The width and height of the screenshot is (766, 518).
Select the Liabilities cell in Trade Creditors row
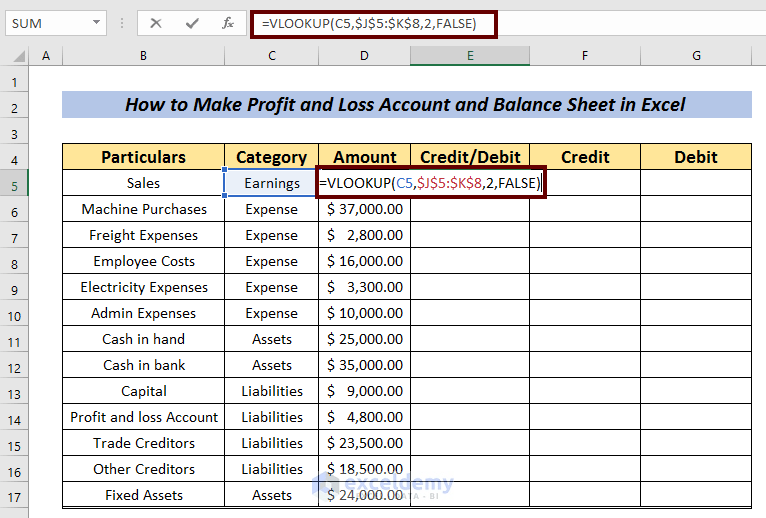point(272,442)
